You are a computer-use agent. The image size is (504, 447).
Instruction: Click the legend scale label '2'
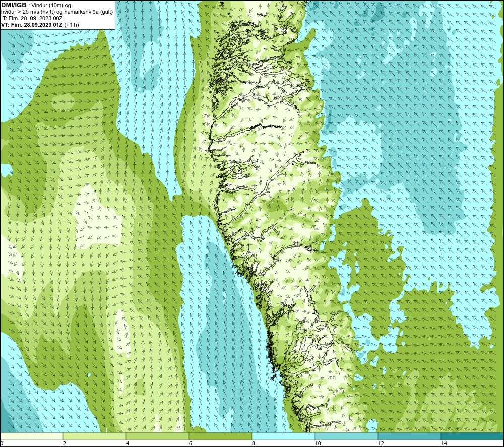tap(65, 443)
